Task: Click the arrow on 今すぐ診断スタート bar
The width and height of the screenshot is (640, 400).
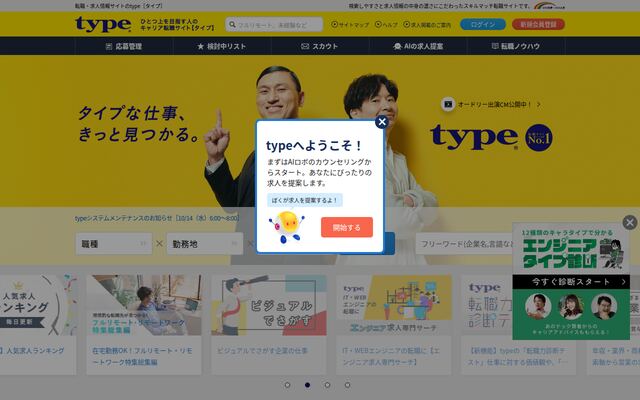Action: pyautogui.click(x=623, y=282)
